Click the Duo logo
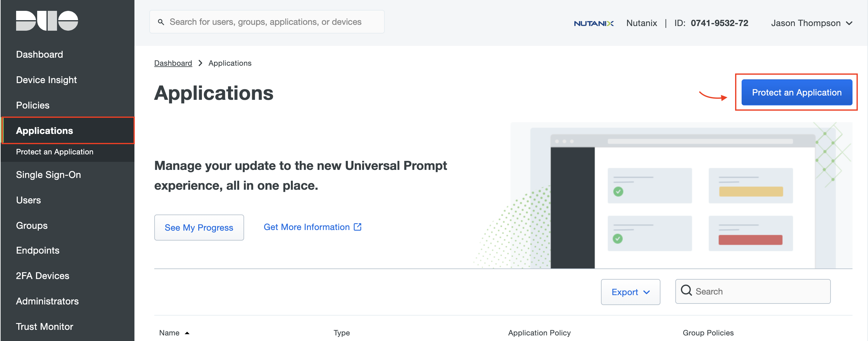Image resolution: width=868 pixels, height=341 pixels. point(47,20)
